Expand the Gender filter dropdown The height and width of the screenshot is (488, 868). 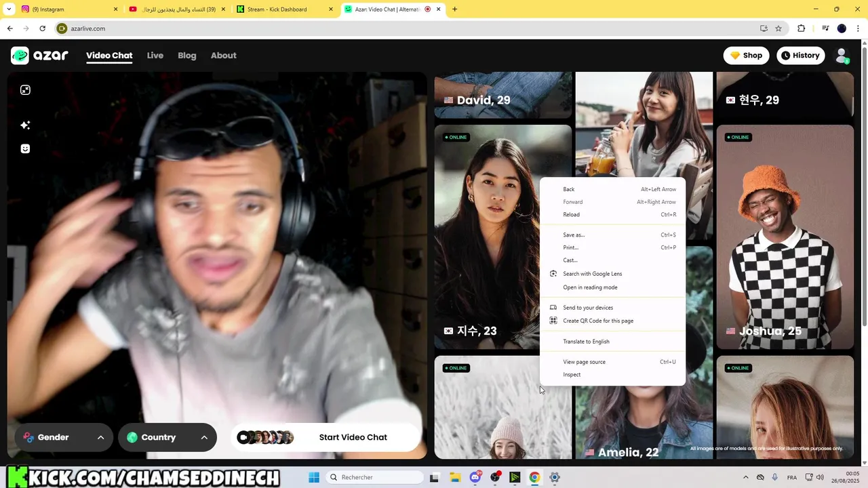pyautogui.click(x=64, y=437)
